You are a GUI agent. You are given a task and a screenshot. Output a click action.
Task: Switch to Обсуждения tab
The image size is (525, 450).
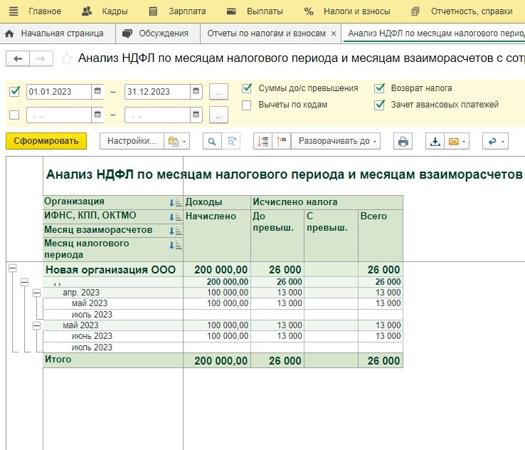[158, 33]
